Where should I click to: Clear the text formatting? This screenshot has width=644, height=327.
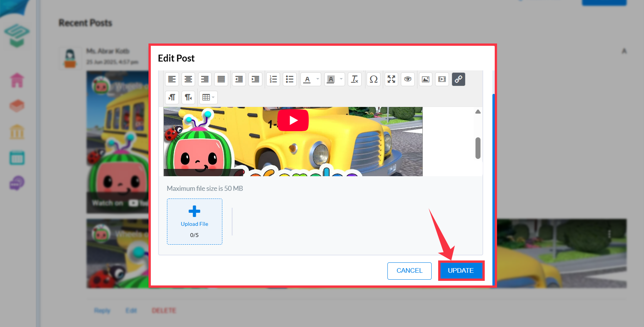pos(355,79)
